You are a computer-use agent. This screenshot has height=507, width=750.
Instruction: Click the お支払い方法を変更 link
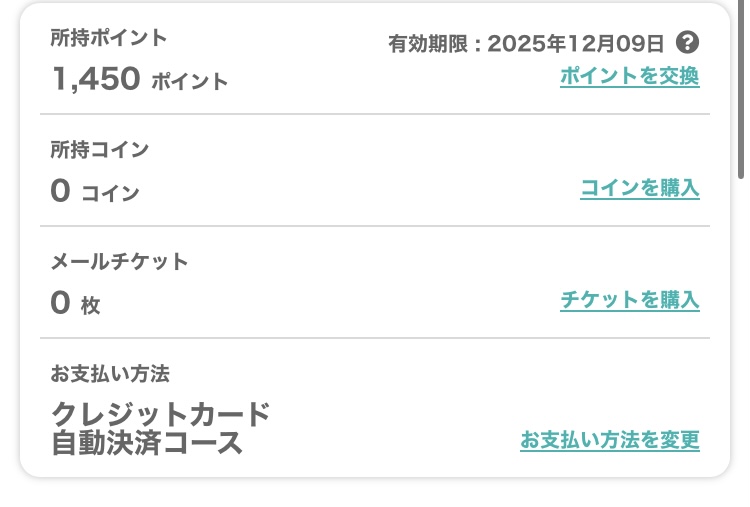click(610, 440)
